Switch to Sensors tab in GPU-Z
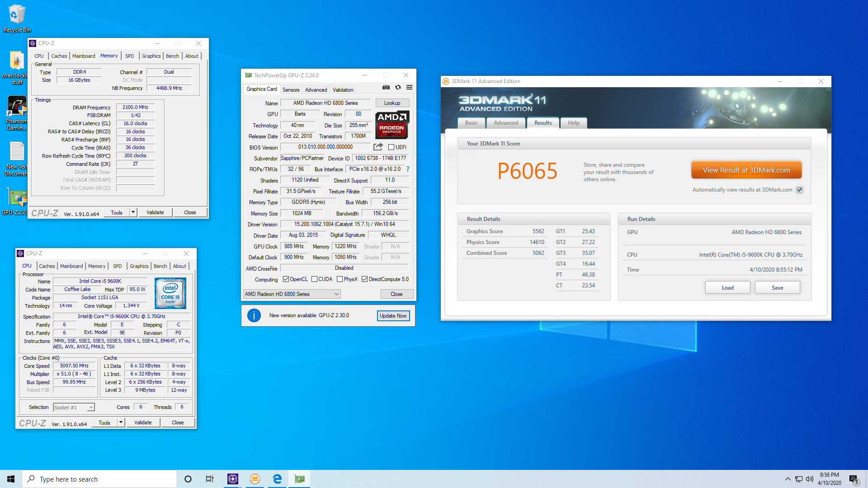The image size is (868, 488). (291, 90)
